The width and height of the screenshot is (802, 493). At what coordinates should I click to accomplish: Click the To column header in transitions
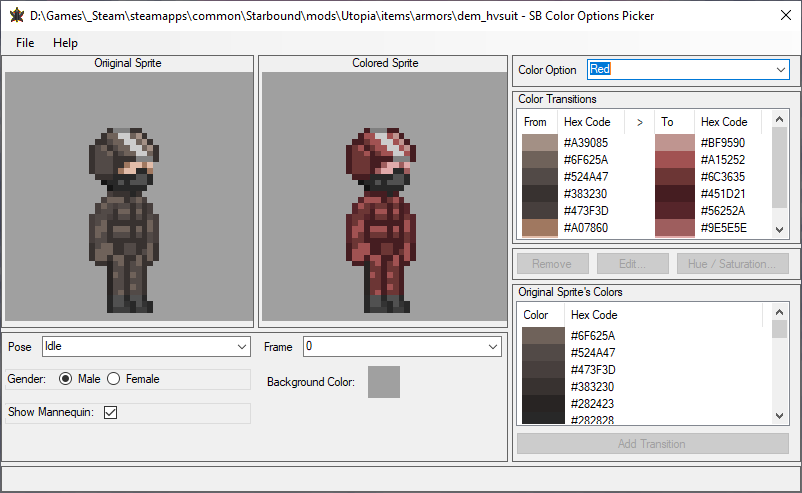[674, 122]
